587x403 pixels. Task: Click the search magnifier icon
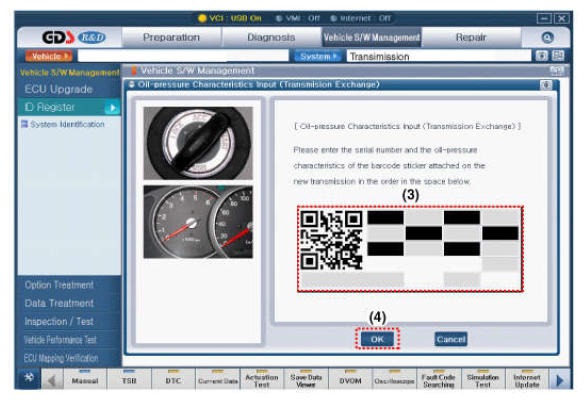click(547, 37)
